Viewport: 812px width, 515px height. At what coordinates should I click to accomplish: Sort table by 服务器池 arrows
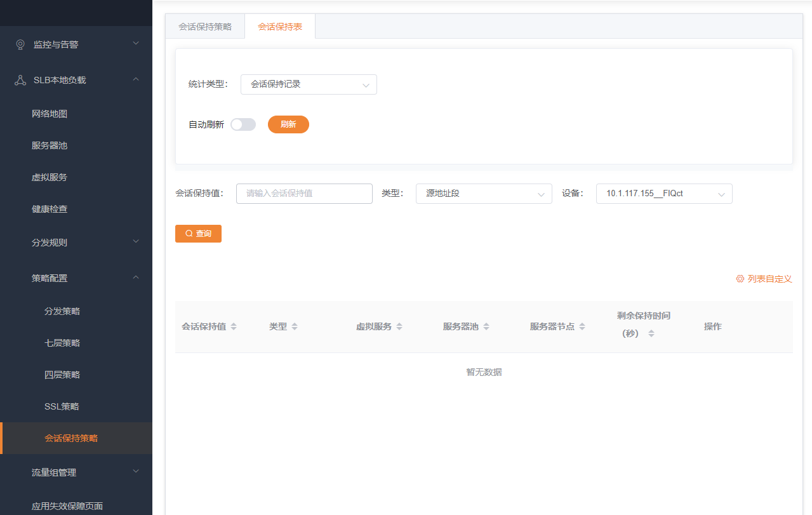(486, 326)
